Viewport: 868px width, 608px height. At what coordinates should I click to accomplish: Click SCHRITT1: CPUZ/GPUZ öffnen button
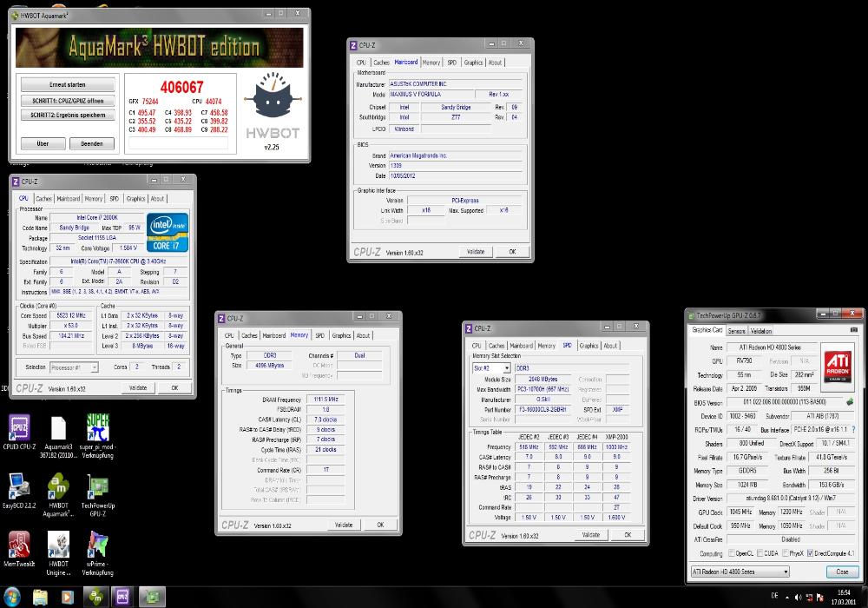tap(68, 101)
